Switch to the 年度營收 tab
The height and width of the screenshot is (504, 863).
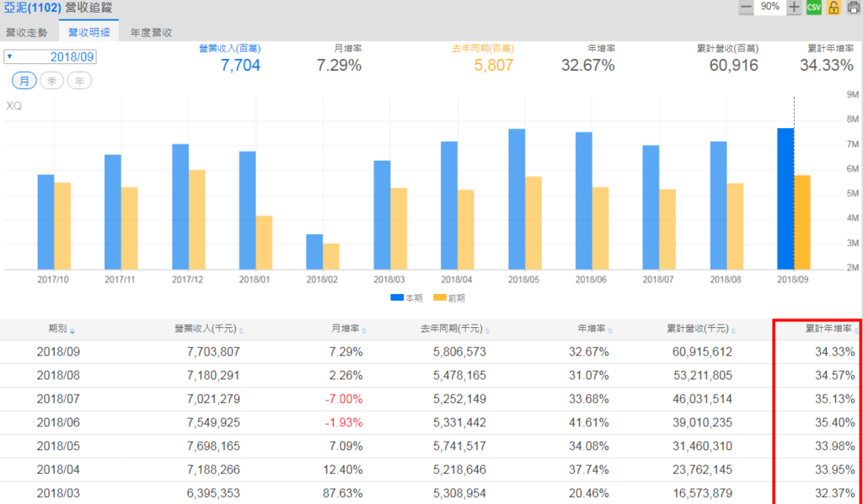coord(152,33)
